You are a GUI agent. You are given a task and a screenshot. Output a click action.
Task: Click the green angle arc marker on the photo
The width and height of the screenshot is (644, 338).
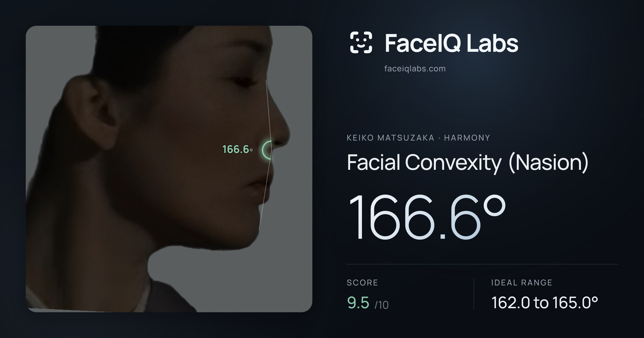[267, 150]
